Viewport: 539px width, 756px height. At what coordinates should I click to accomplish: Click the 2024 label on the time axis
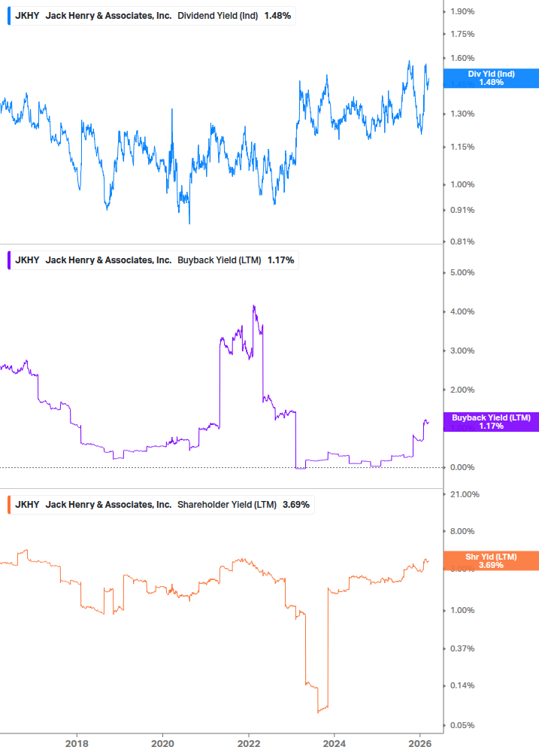point(335,743)
